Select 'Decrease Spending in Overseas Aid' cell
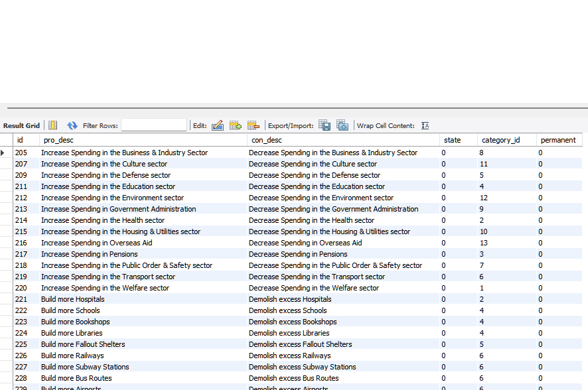Viewport: 588px width, 390px height. click(305, 243)
